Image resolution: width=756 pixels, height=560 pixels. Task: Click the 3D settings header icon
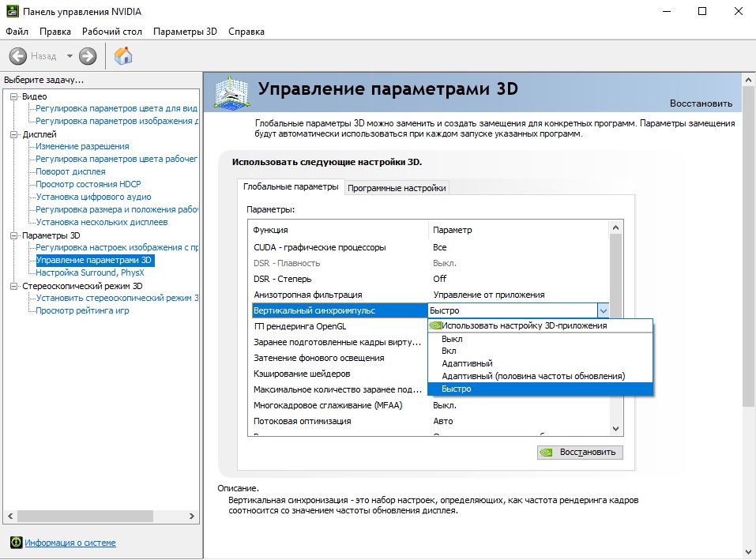pyautogui.click(x=232, y=92)
